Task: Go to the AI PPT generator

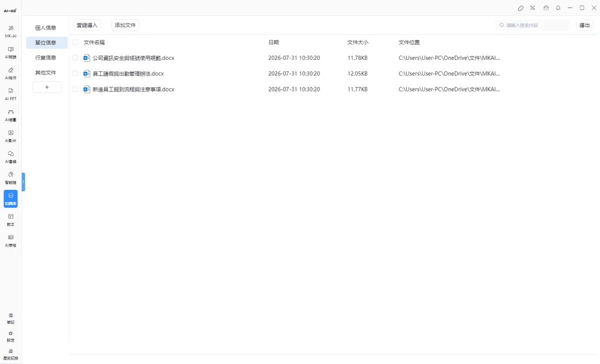Action: (10, 94)
